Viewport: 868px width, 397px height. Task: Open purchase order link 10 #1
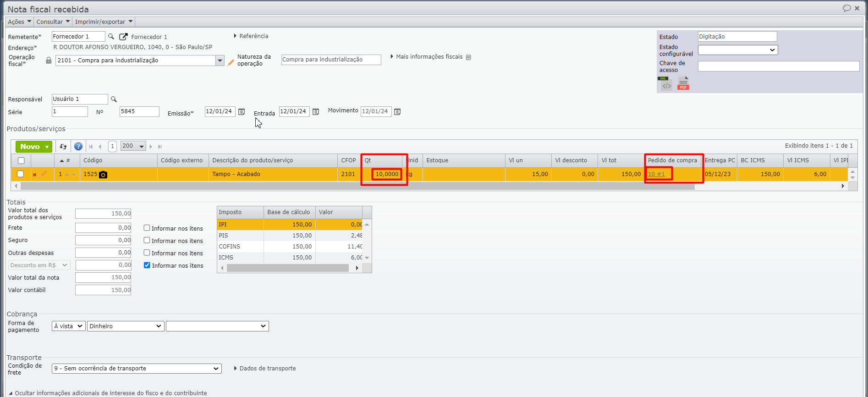click(656, 174)
